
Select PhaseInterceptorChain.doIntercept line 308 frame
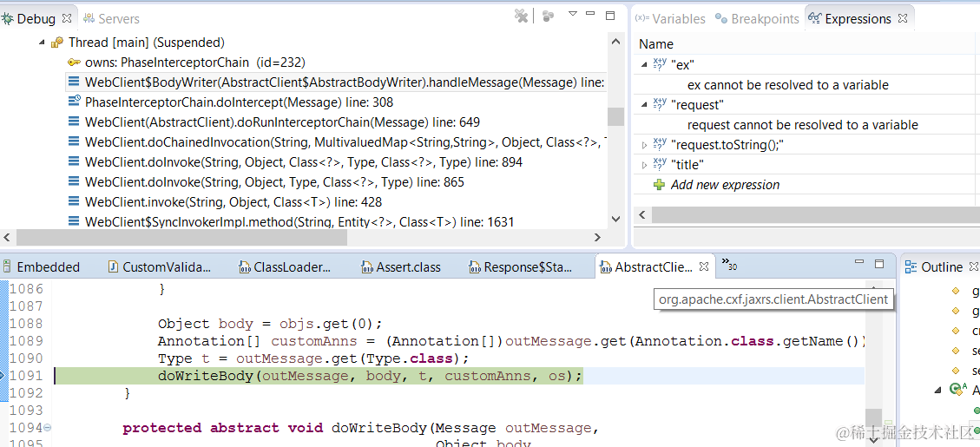tap(239, 102)
